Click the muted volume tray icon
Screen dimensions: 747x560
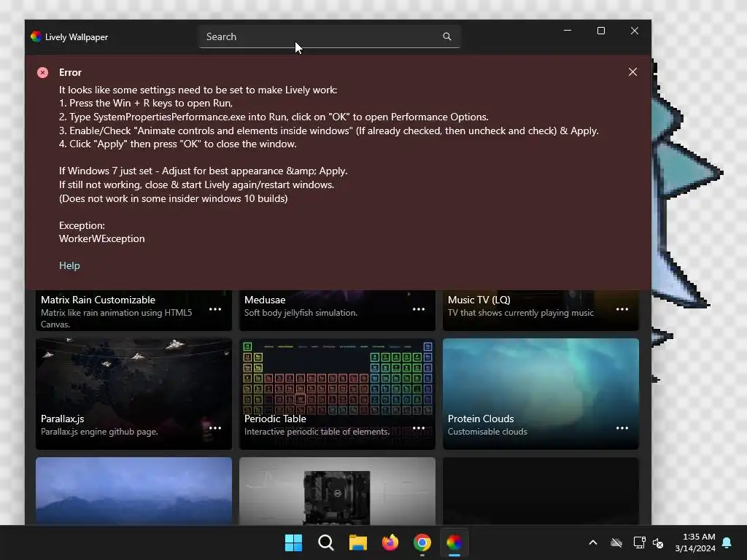659,542
